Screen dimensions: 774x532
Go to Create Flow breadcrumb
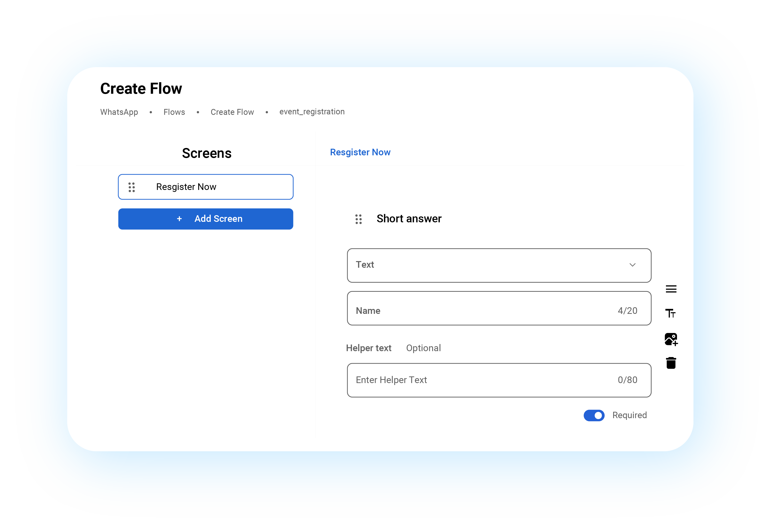tap(232, 112)
